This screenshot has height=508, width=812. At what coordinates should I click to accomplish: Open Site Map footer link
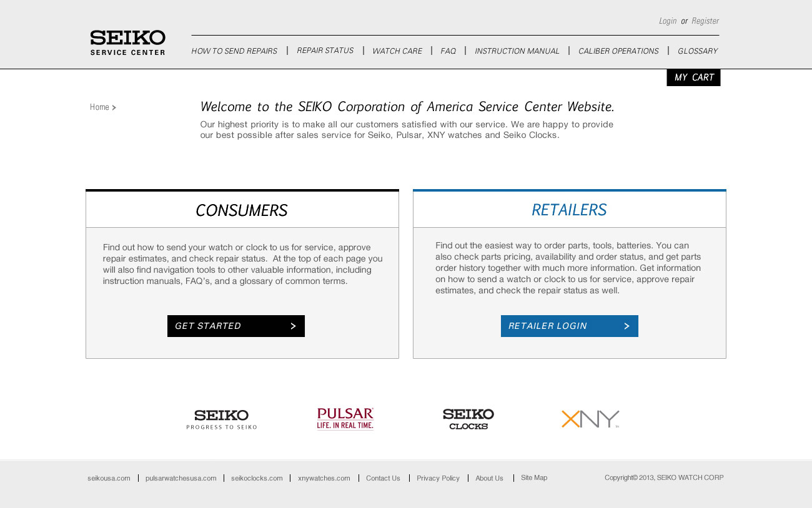[x=534, y=477]
